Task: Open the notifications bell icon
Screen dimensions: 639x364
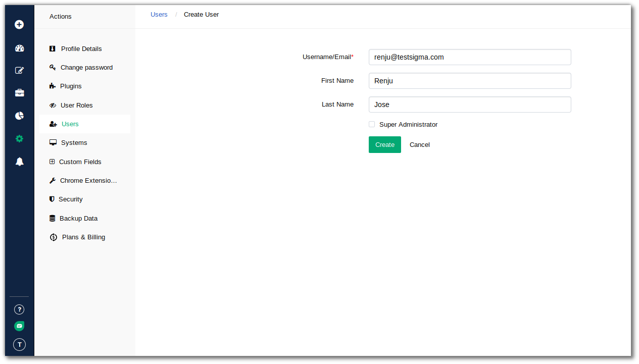Action: coord(19,162)
